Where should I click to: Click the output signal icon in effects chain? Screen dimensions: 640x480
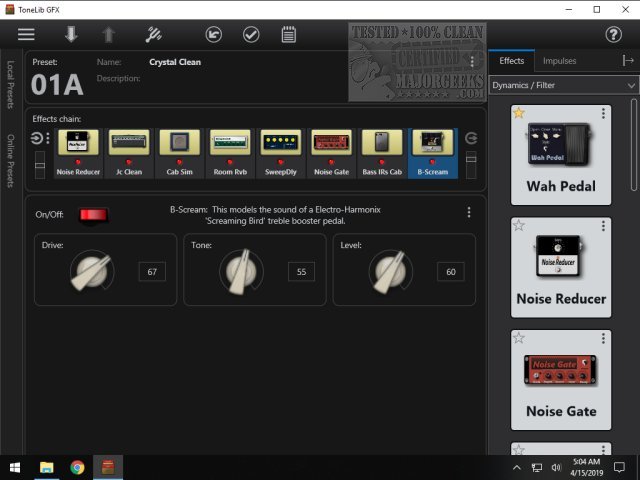[471, 138]
